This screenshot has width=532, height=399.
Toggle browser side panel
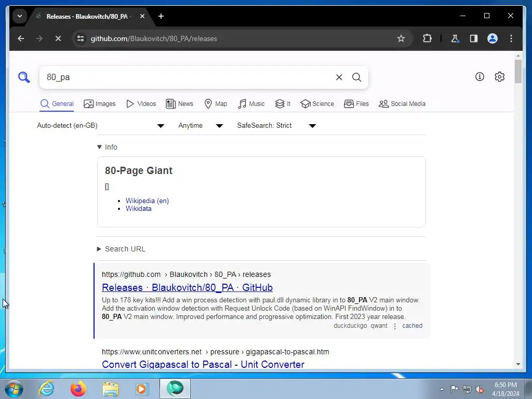pyautogui.click(x=474, y=38)
